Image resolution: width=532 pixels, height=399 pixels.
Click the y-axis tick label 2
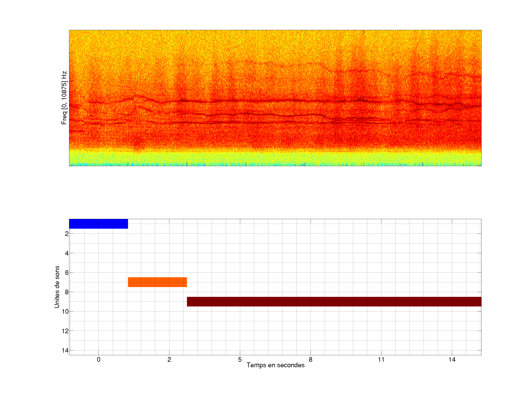67,234
